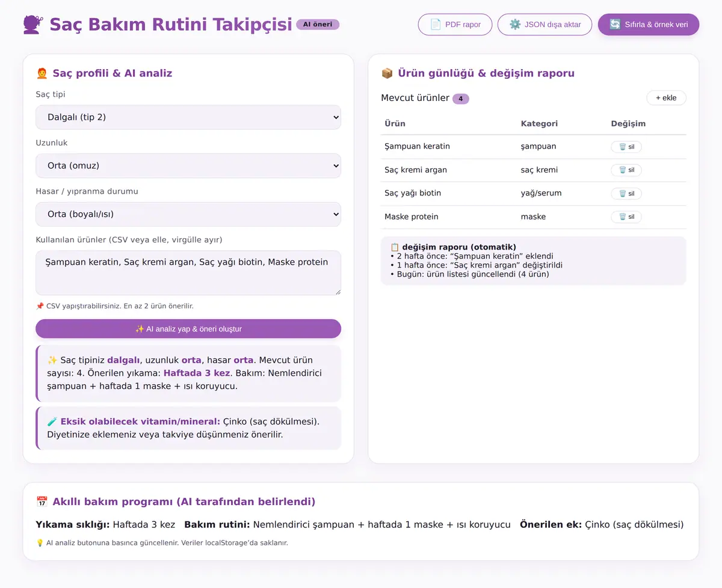Delete the Saç kremi argan product
722x588 pixels.
(626, 170)
